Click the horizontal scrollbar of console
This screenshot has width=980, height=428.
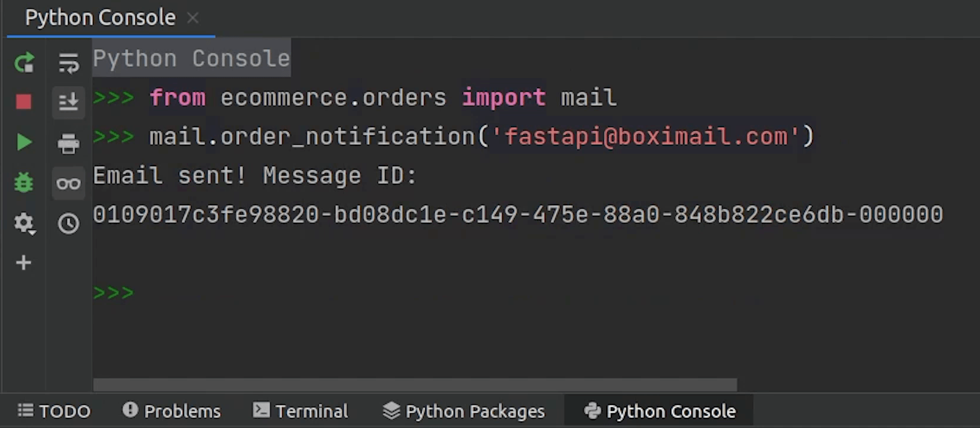[x=414, y=385]
